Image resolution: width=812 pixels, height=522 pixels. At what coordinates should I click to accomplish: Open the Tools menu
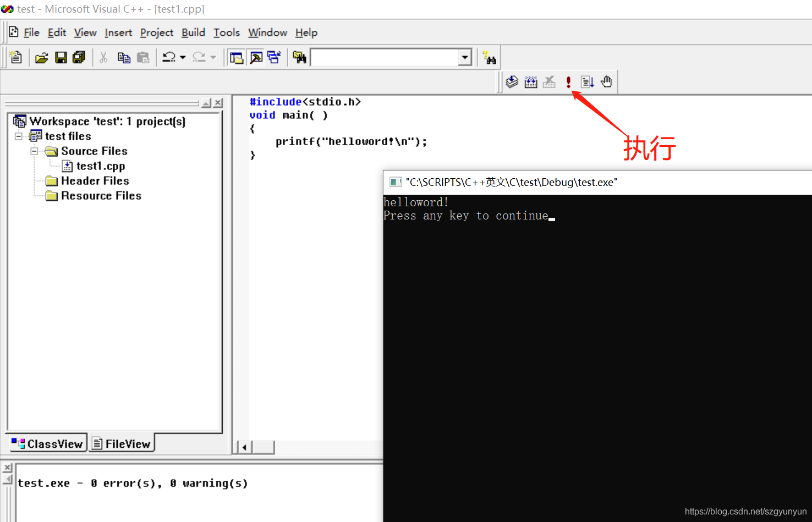(x=227, y=32)
